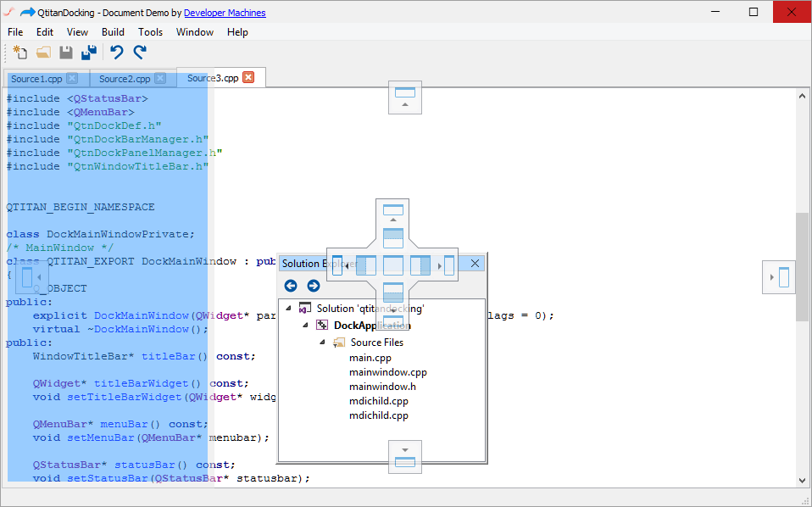Close the Source2.cpp tab
The image size is (812, 507).
click(160, 78)
